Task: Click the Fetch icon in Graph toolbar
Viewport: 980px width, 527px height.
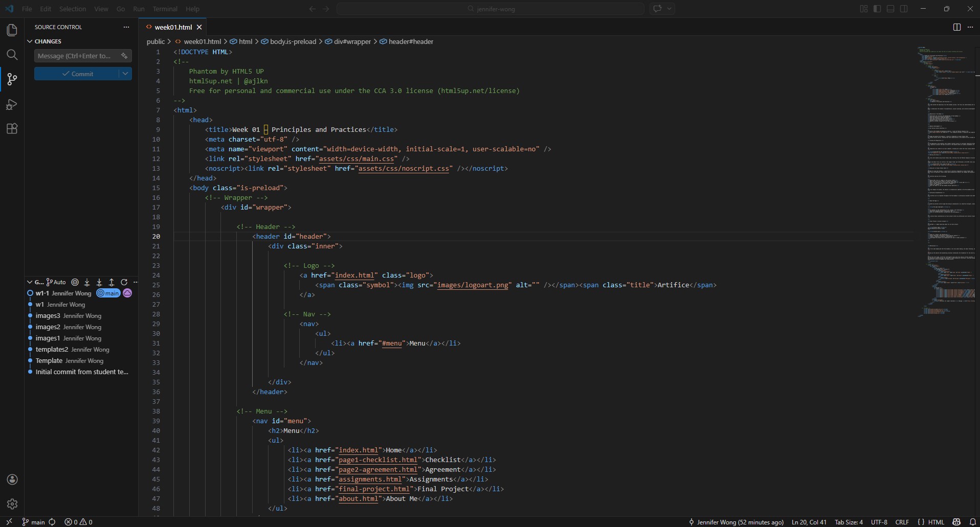Action: pos(87,282)
